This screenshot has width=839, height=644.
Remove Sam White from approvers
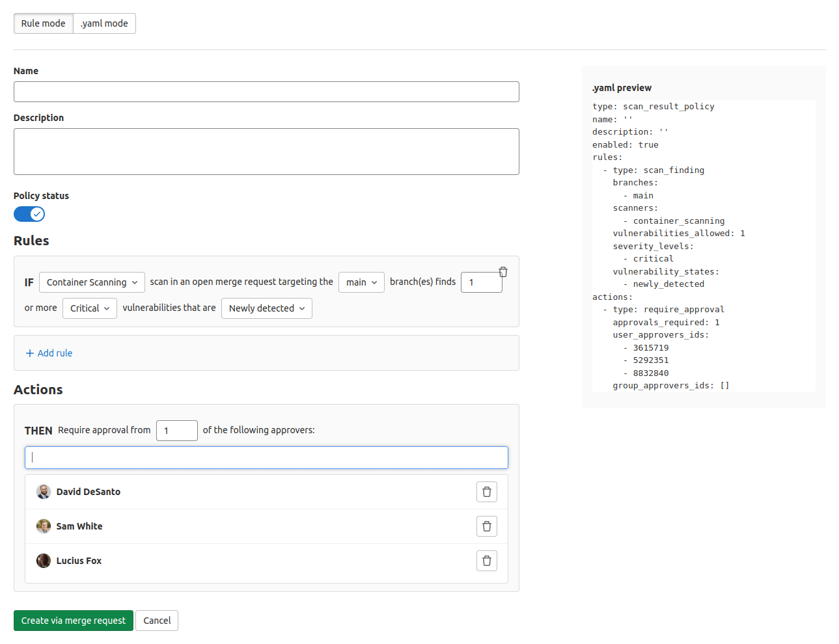486,526
